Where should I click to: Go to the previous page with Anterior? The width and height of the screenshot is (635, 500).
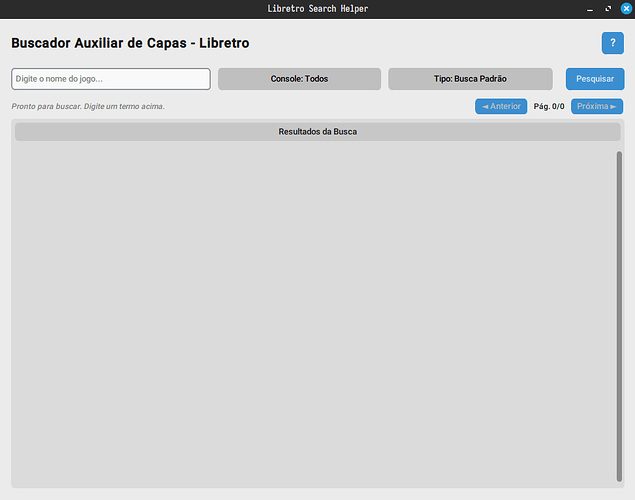(501, 106)
